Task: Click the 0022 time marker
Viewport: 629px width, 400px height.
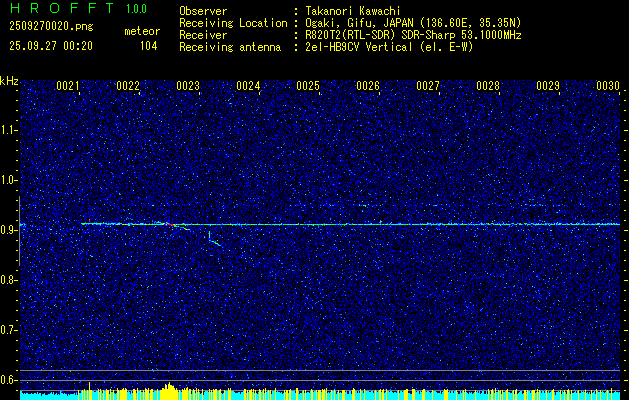Action: 128,85
